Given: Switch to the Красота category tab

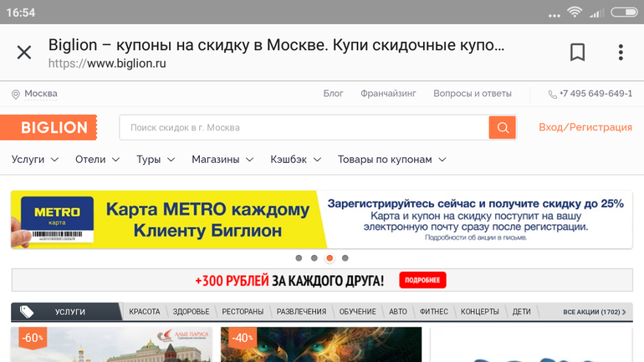Looking at the screenshot, I should 145,312.
